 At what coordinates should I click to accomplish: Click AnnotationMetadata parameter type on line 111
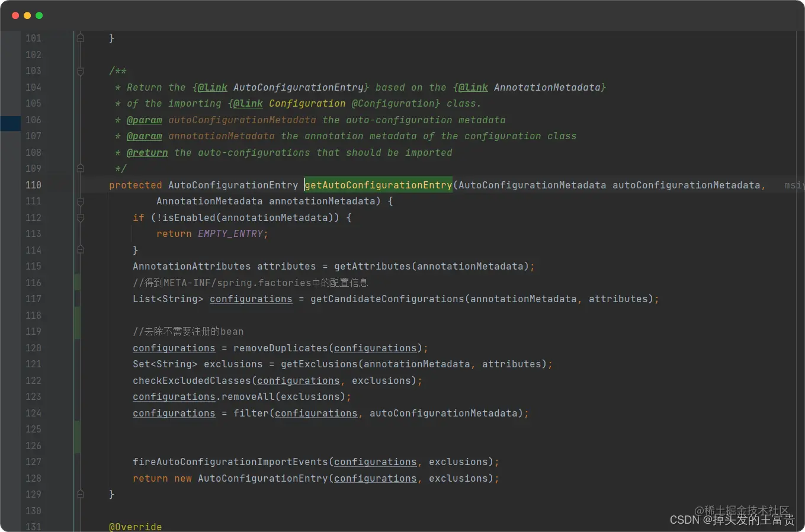[x=210, y=201]
